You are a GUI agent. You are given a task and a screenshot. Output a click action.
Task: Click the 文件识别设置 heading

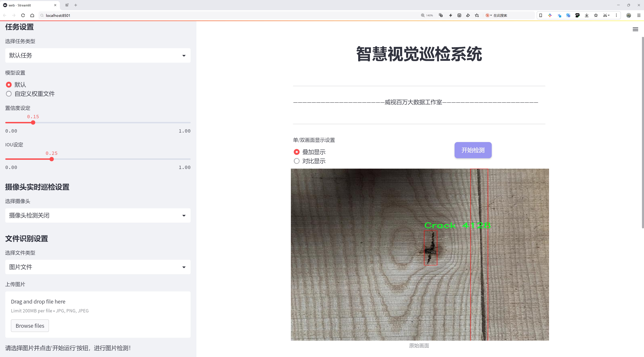pos(26,239)
